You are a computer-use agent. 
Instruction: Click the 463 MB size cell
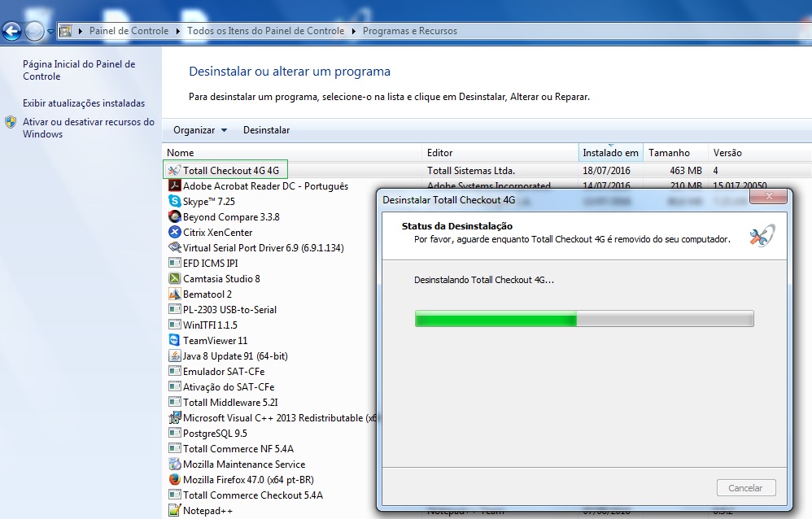(686, 170)
